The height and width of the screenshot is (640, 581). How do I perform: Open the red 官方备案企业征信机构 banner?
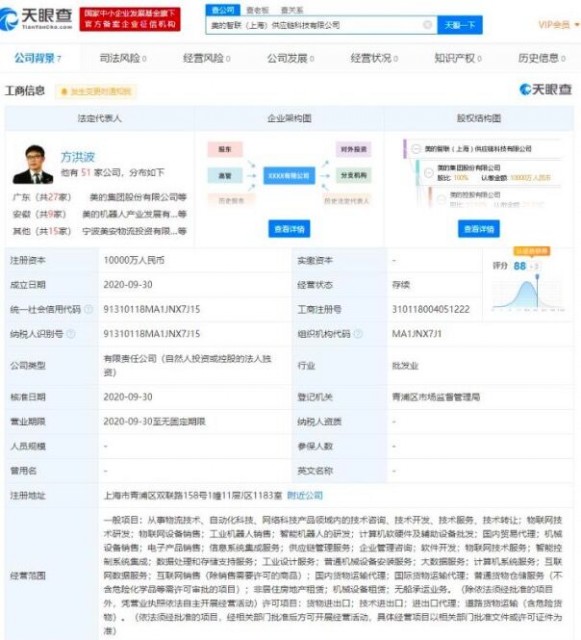point(130,19)
